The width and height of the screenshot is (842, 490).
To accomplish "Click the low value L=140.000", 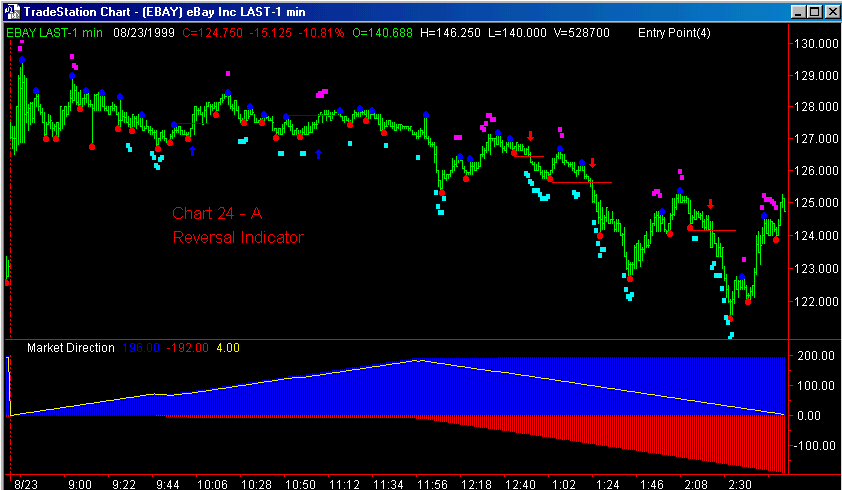I will coord(517,33).
